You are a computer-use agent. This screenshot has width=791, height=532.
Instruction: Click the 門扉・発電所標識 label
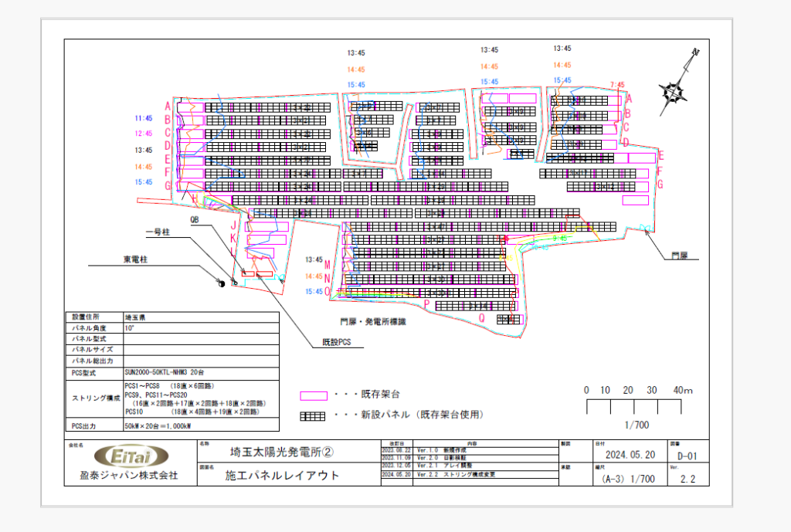[x=373, y=321]
